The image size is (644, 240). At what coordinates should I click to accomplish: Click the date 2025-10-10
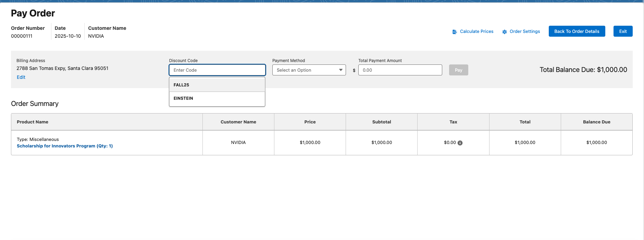pos(68,36)
